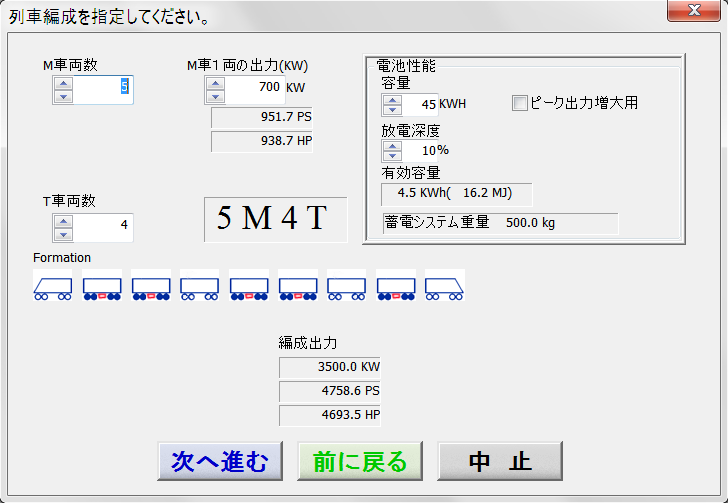This screenshot has width=728, height=503.
Task: Increase T車両数 with the up arrow
Action: click(64, 220)
